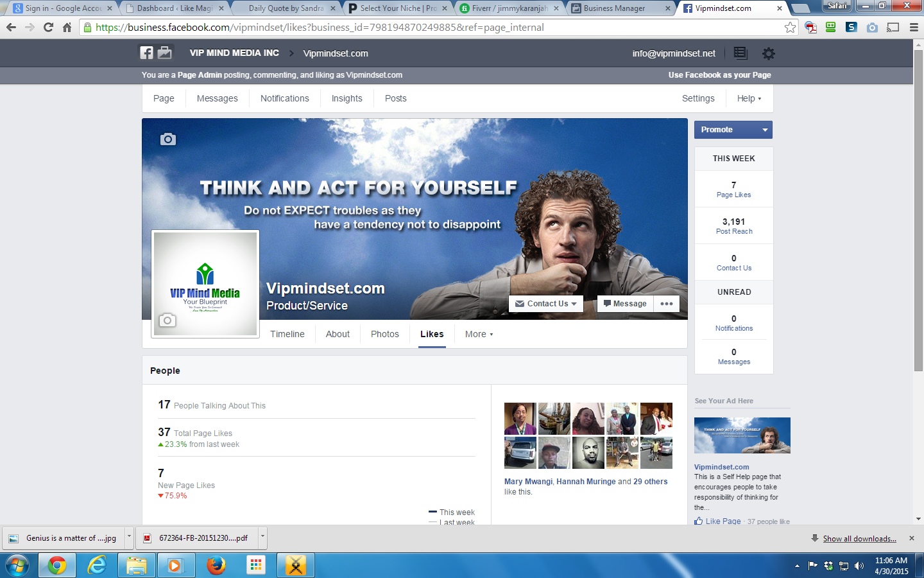Open the activity list icon in header
Viewport: 924px width, 578px height.
point(740,53)
